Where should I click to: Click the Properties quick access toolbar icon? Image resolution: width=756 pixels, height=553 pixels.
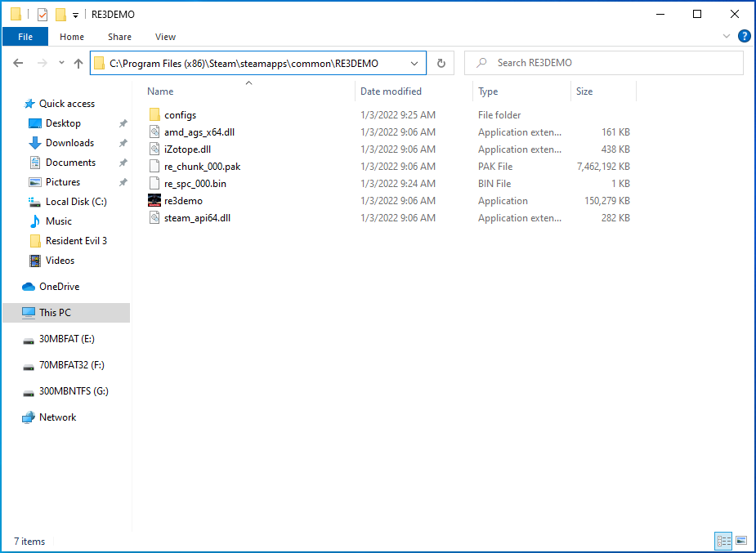click(x=42, y=15)
